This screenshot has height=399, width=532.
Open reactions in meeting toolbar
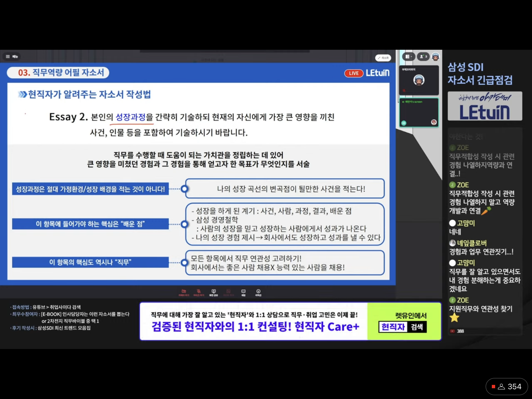tap(258, 292)
